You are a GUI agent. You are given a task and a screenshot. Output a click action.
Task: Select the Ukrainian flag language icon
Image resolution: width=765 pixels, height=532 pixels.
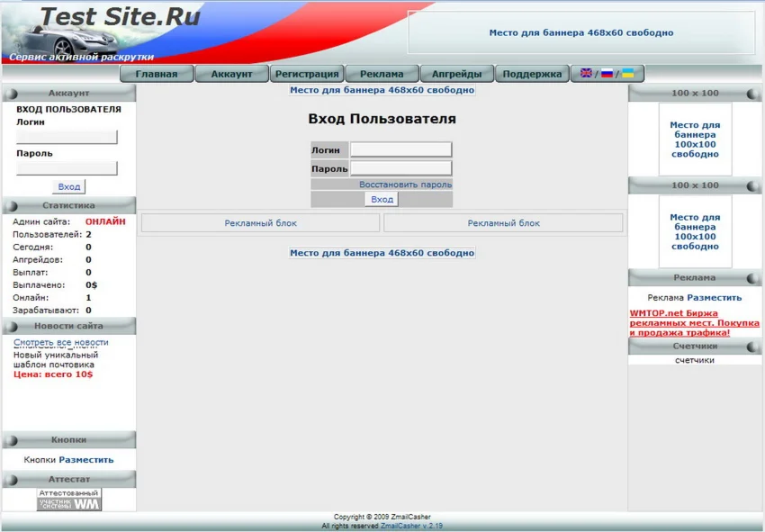(x=628, y=73)
